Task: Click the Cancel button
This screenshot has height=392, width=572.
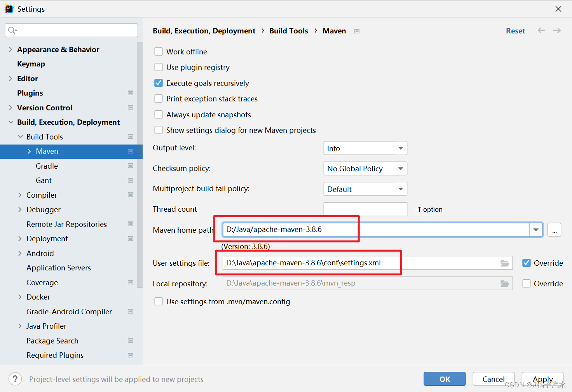Action: (494, 379)
